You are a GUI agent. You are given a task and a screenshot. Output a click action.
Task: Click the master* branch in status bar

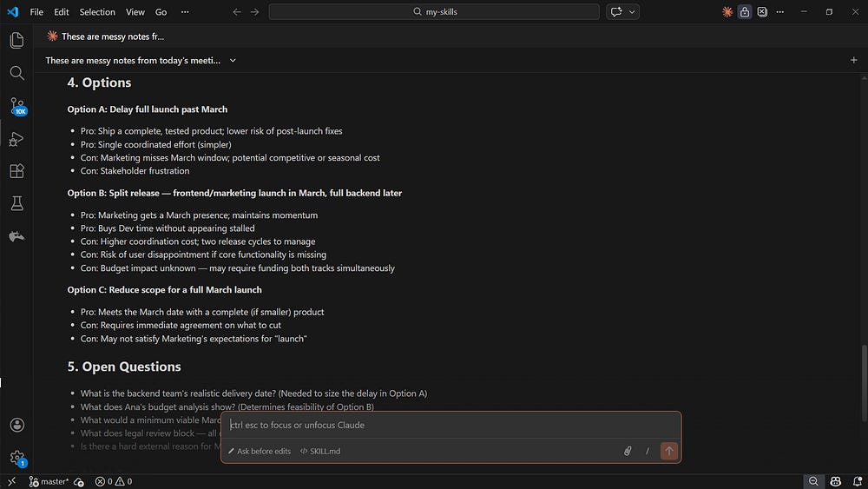point(49,481)
